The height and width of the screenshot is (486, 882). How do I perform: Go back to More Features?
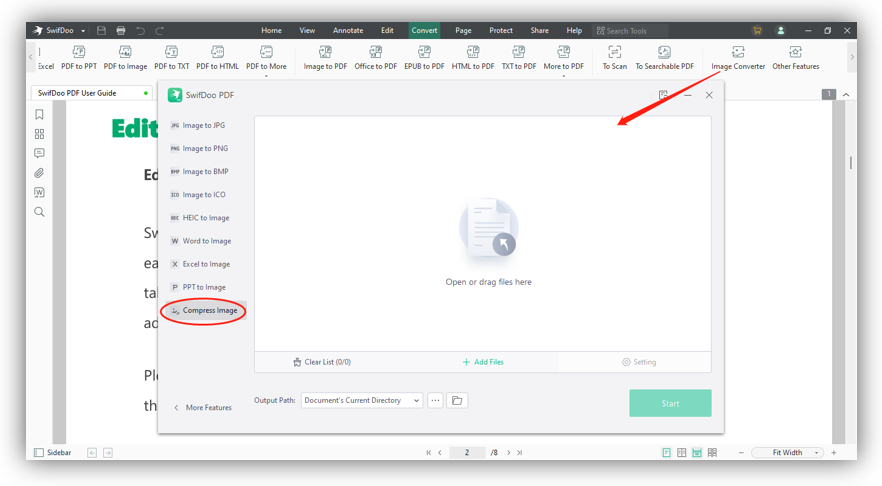[x=202, y=407]
